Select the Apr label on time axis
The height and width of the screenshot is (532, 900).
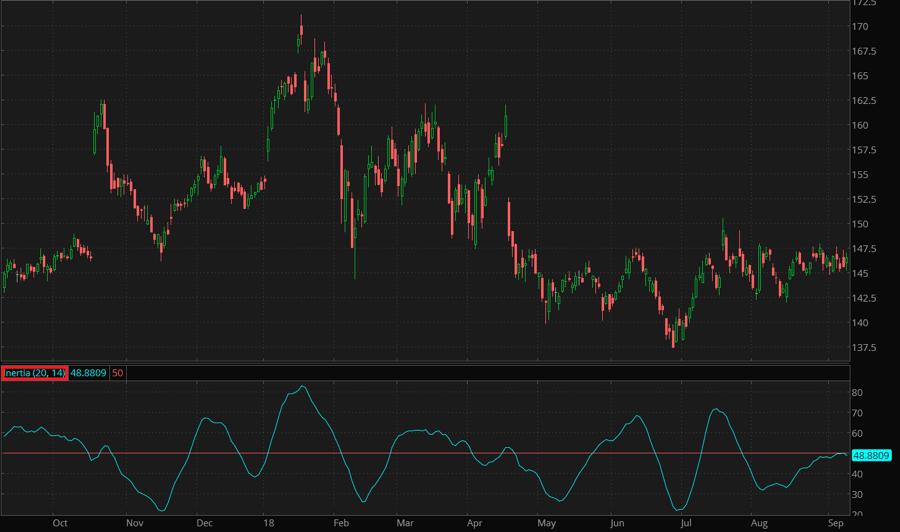(x=474, y=523)
